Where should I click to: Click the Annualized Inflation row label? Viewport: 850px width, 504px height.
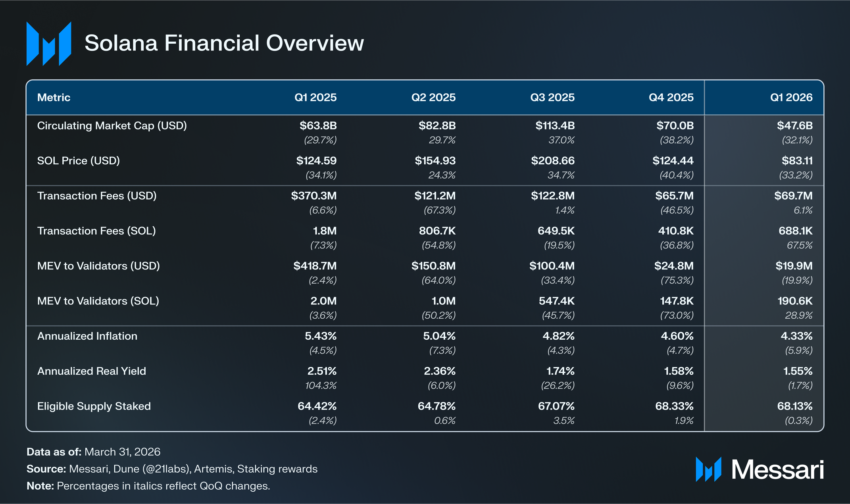[87, 336]
